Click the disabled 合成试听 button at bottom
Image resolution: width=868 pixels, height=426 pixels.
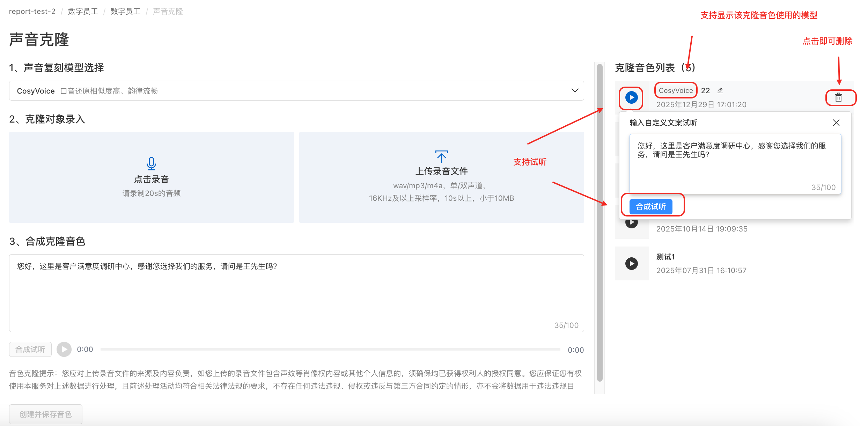pyautogui.click(x=30, y=350)
